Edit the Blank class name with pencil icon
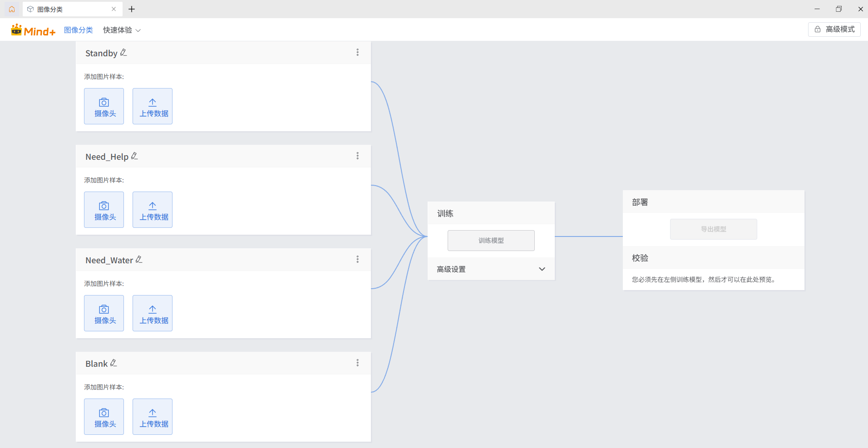Viewport: 868px width, 448px height. (113, 363)
